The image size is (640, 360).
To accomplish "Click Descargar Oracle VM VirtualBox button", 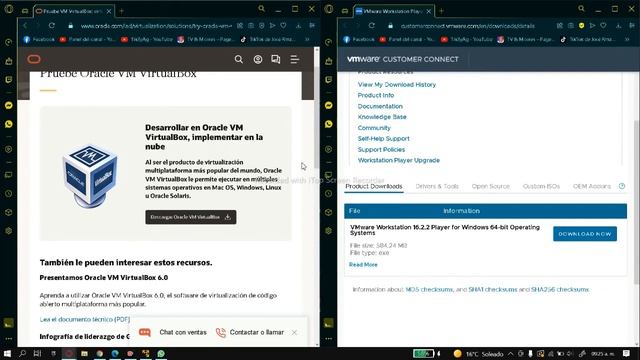I will [x=191, y=217].
